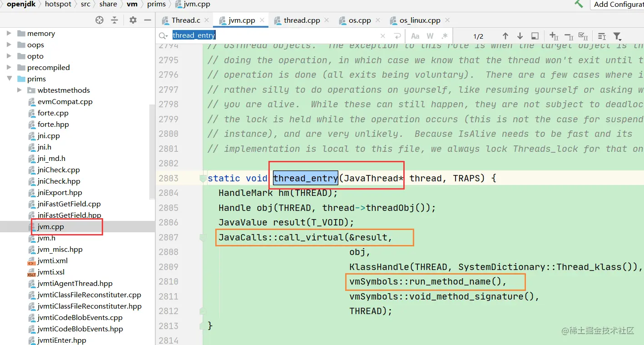Toggle Words-only search option
Viewport: 644px width, 345px height.
pyautogui.click(x=430, y=36)
